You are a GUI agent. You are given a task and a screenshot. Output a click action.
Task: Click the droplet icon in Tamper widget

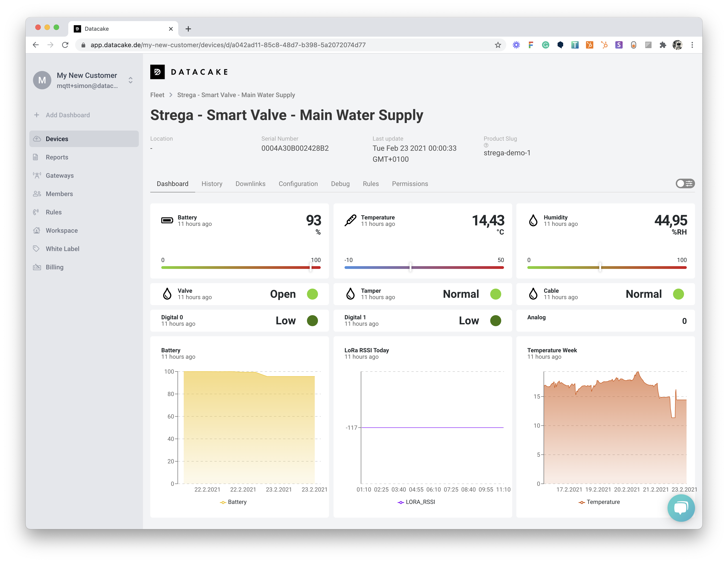point(350,294)
